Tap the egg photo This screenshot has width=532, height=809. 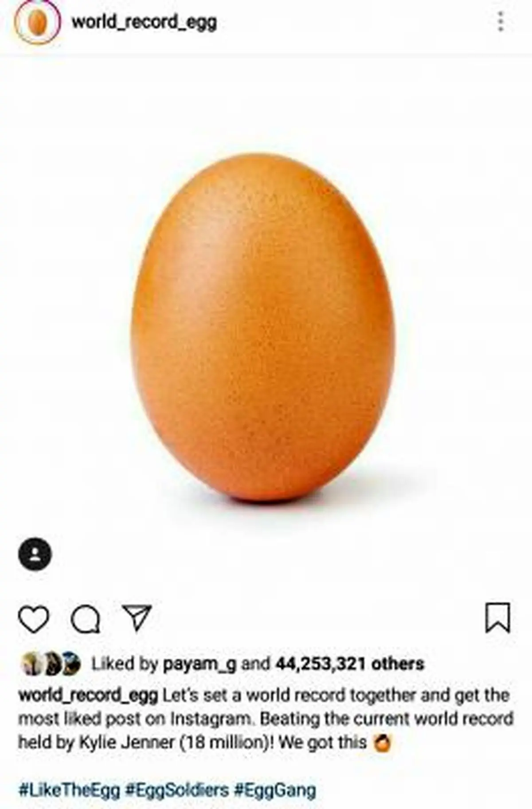tap(263, 327)
